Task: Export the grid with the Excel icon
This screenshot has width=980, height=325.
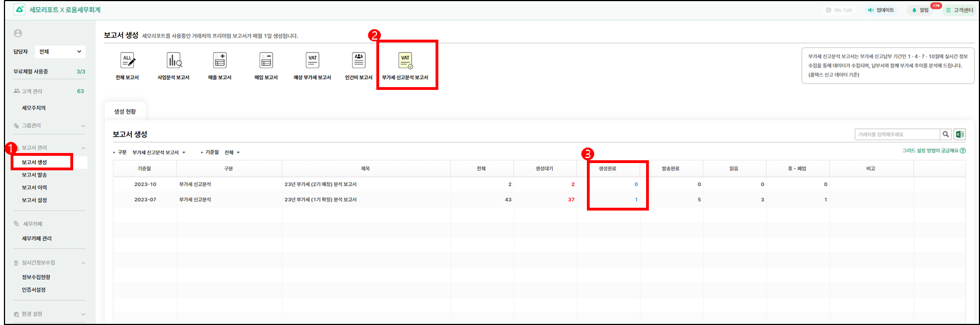Action: [959, 135]
